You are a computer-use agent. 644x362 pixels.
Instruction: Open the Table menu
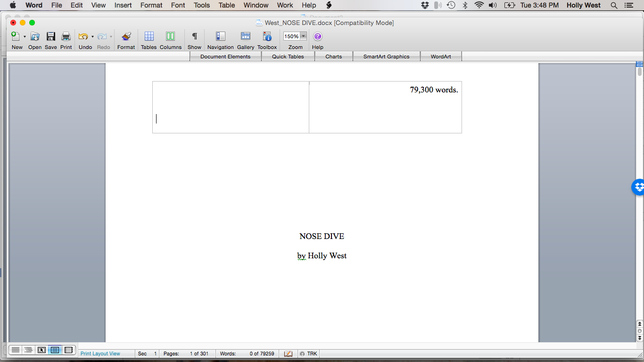[227, 5]
